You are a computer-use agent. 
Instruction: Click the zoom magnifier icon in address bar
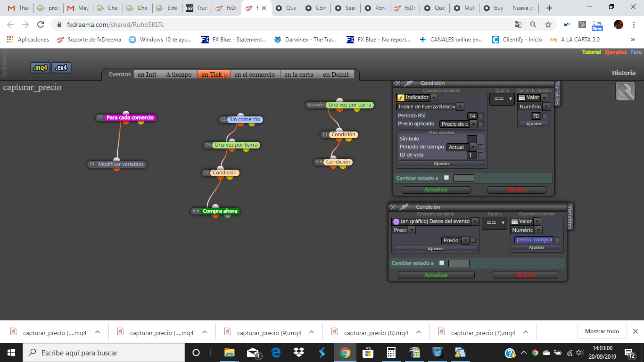click(533, 25)
